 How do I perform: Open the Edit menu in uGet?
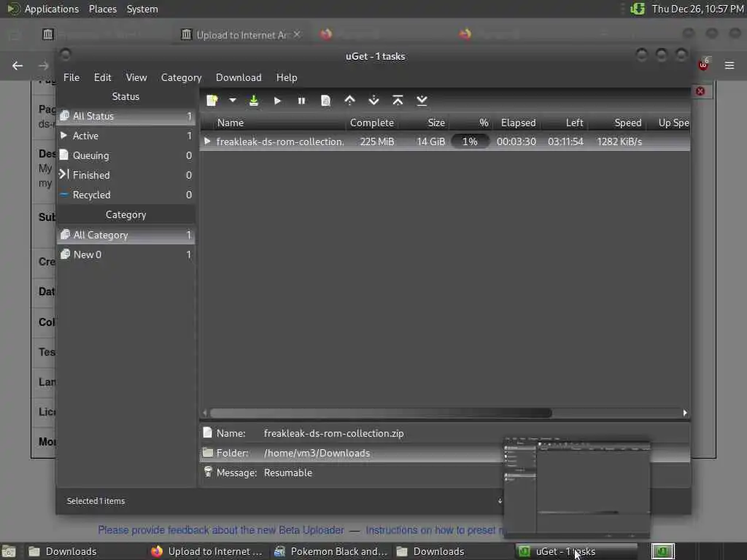pyautogui.click(x=102, y=77)
